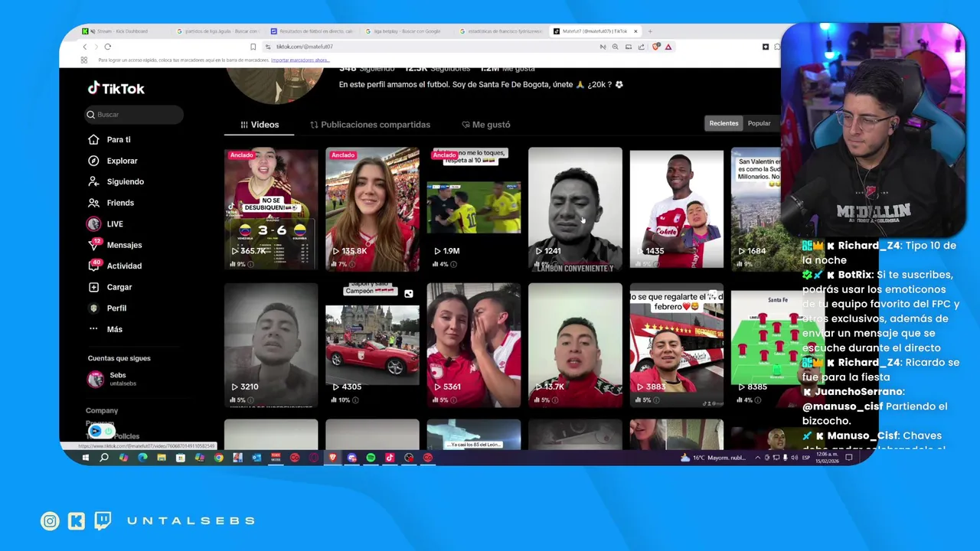
Task: Open pinned video with 365.7K views
Action: coord(271,209)
